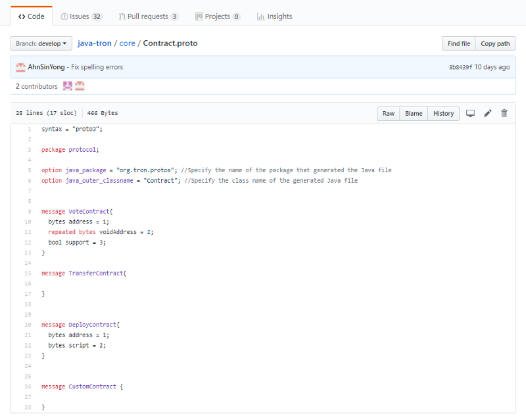The image size is (526, 420).
Task: Click the Projects count badge 0
Action: [x=236, y=17]
